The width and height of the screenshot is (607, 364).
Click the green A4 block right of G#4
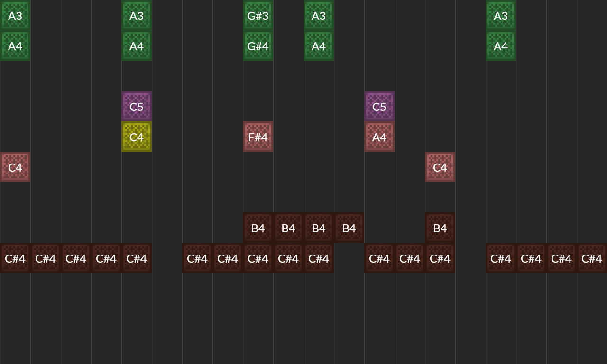coord(319,45)
